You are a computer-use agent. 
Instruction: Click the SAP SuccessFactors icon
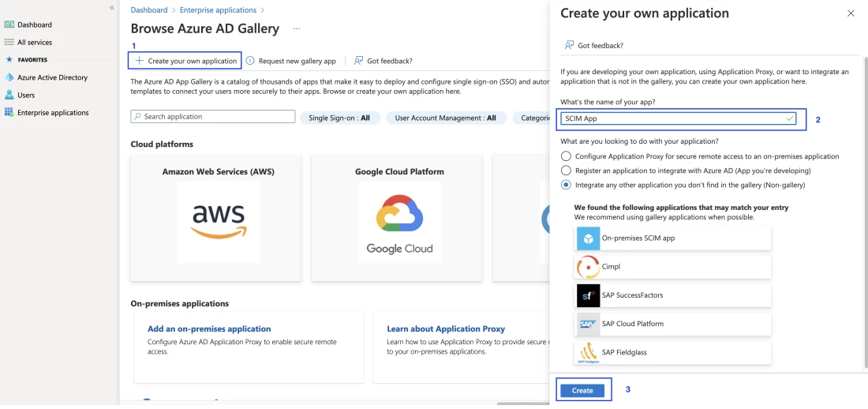click(588, 295)
